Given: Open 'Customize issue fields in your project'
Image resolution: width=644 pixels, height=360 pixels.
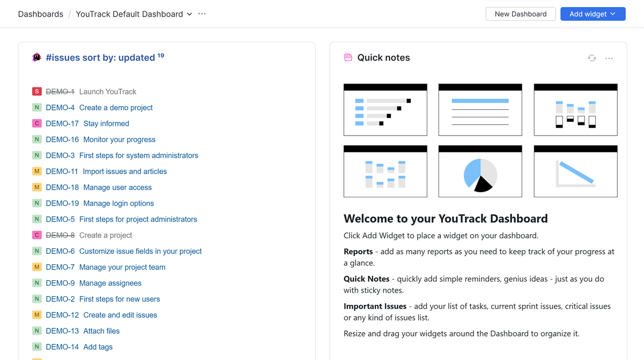Looking at the screenshot, I should pos(140,251).
